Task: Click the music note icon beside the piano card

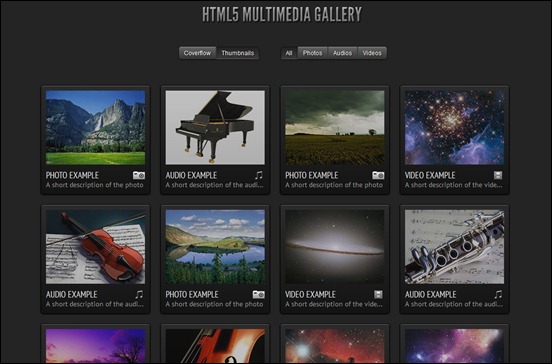Action: point(259,175)
